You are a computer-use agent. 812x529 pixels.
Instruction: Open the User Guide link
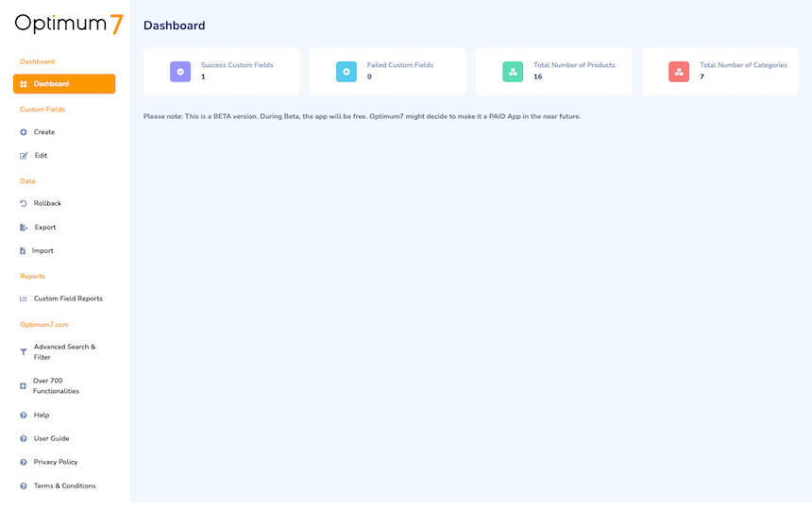(x=51, y=439)
